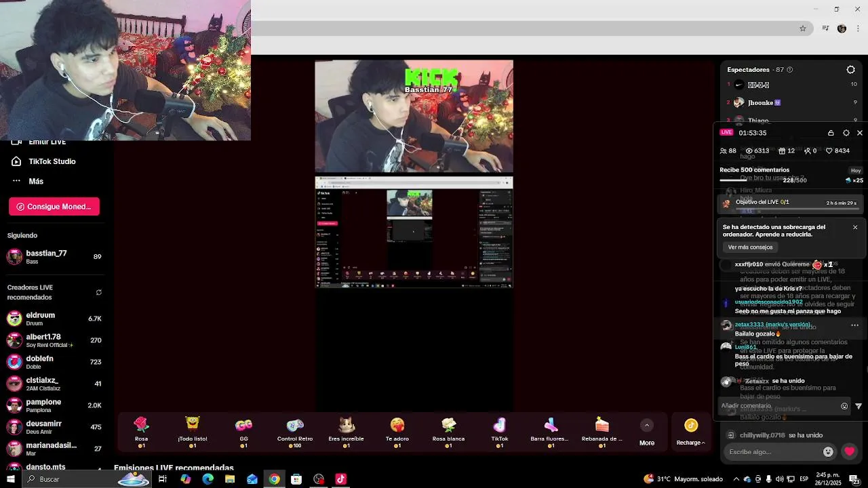Click the taskbar Buscar search box
This screenshot has height=488, width=868.
[x=87, y=479]
